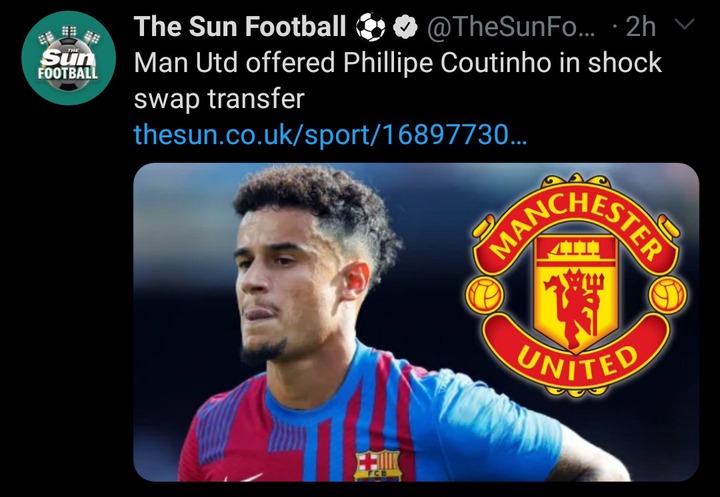The image size is (720, 497).
Task: Click the 2h timestamp
Action: click(x=641, y=27)
